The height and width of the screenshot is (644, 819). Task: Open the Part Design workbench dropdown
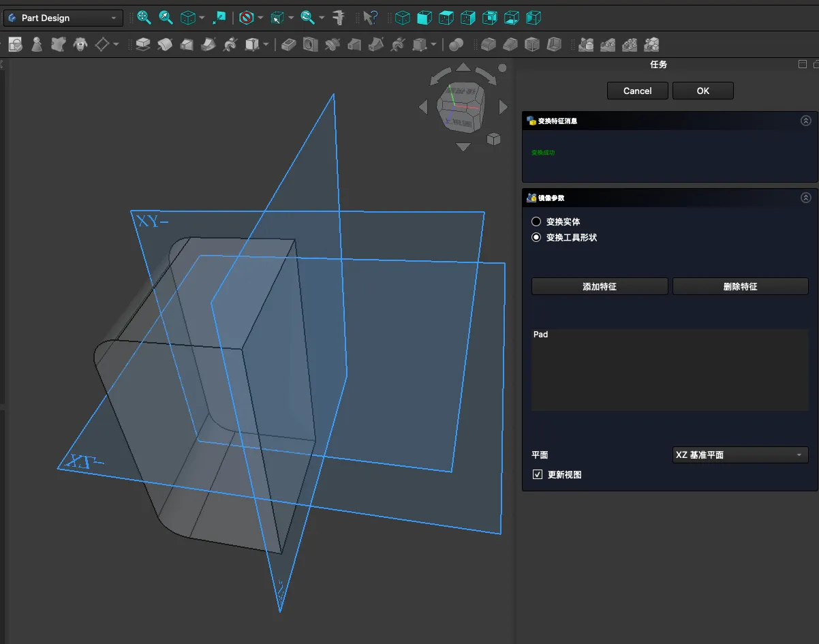63,18
